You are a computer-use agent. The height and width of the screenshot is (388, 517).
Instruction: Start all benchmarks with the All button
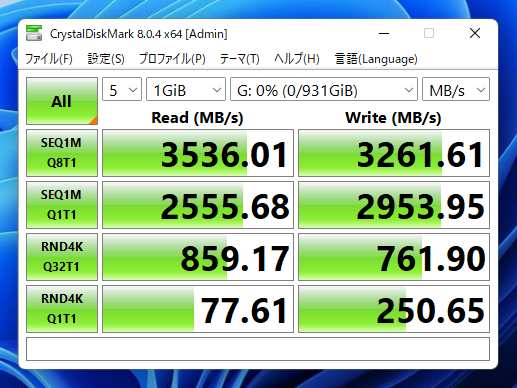click(x=62, y=101)
